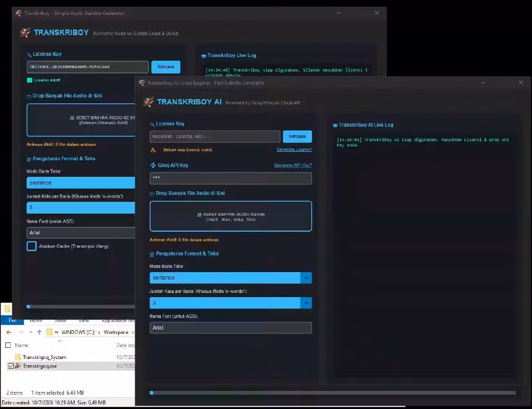532x409 pixels.
Task: Open View tab in File Explorer
Action: [84, 321]
